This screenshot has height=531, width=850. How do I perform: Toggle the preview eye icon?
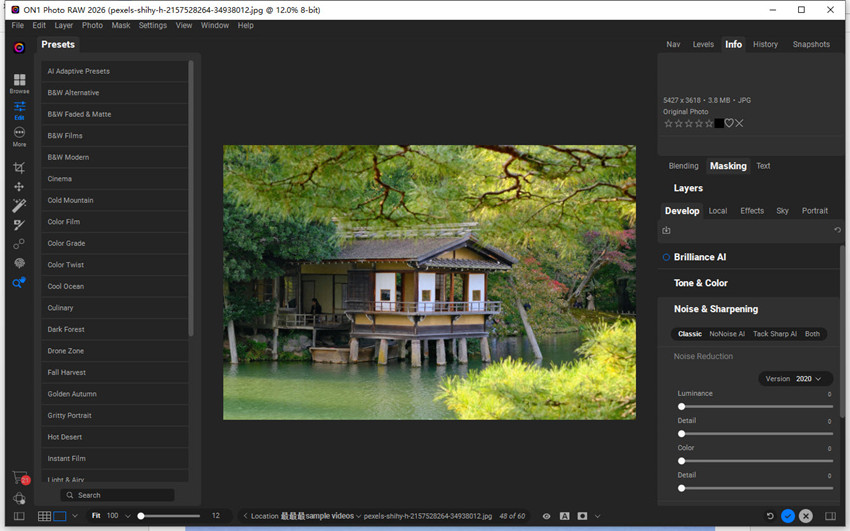pyautogui.click(x=546, y=516)
